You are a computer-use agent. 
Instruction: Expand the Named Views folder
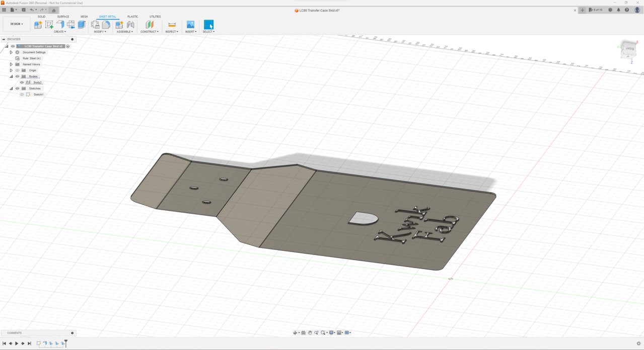click(11, 64)
